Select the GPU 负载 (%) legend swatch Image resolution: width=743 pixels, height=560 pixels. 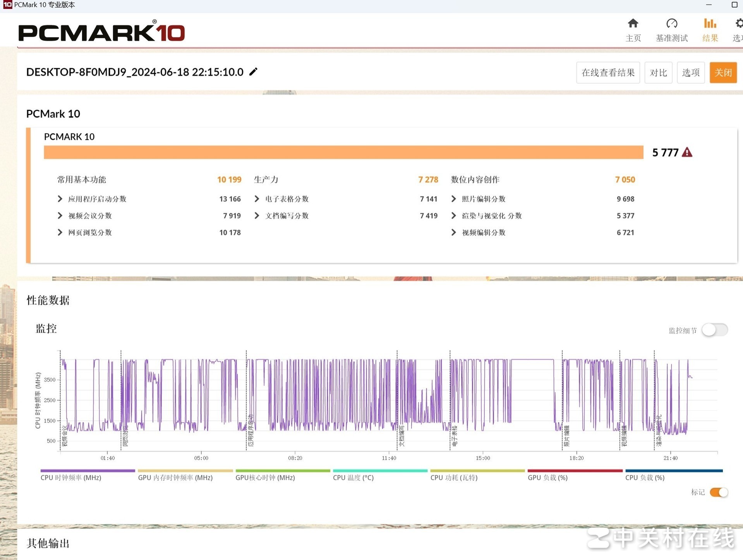(575, 471)
